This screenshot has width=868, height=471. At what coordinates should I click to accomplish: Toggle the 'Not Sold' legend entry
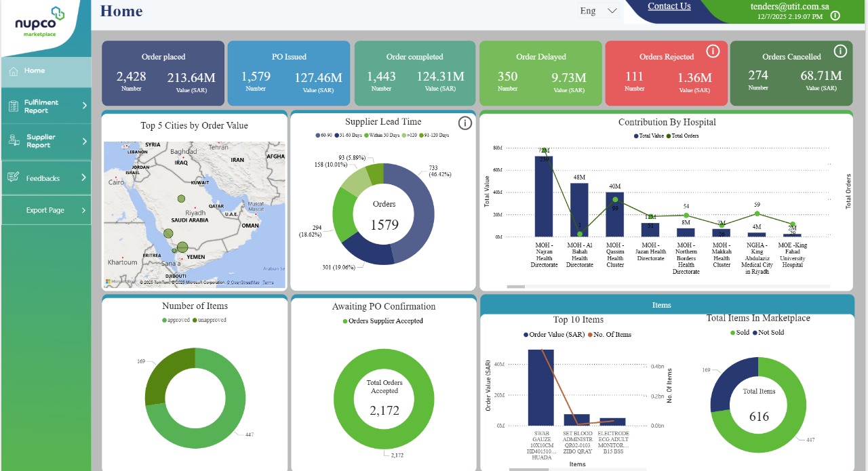[x=770, y=333]
